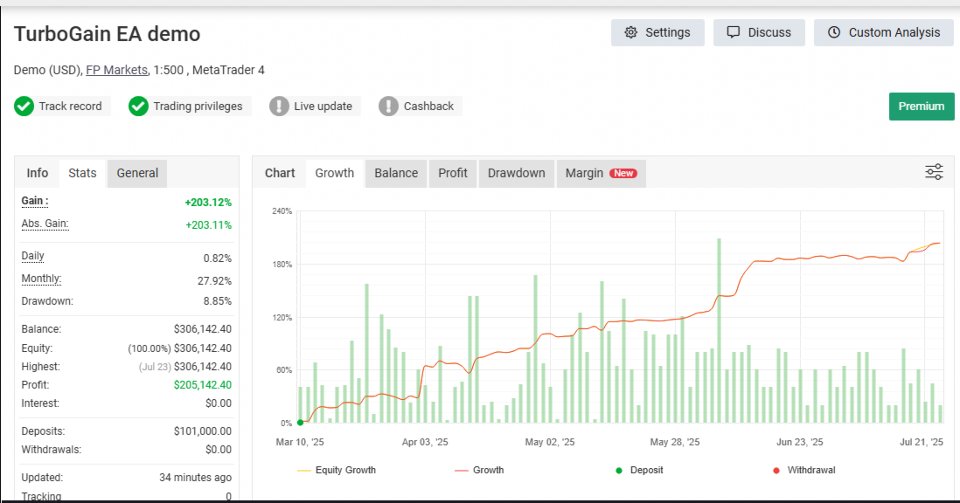
Task: Open the Drawdown chart tab
Action: pyautogui.click(x=516, y=173)
